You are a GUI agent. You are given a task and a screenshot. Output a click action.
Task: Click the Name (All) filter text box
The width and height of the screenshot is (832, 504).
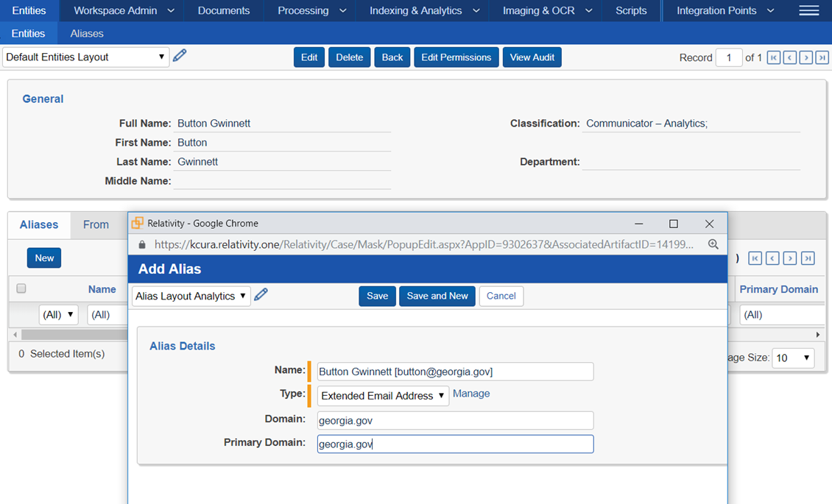tap(108, 315)
